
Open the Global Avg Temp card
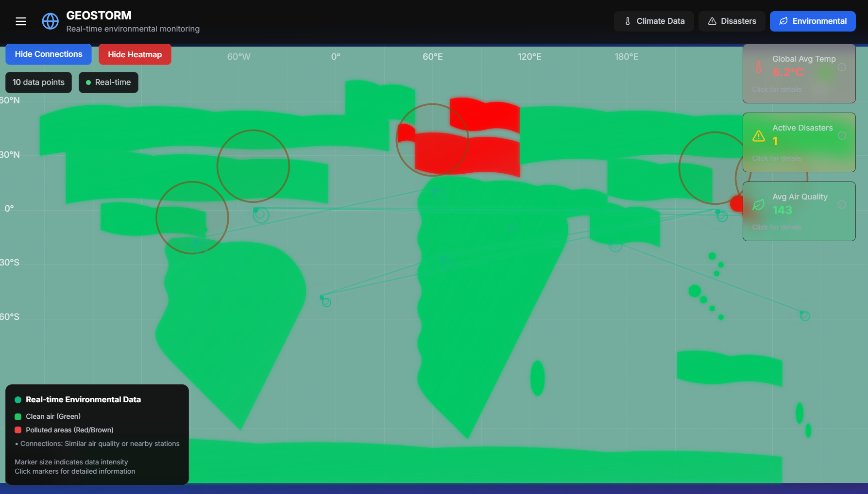click(799, 74)
